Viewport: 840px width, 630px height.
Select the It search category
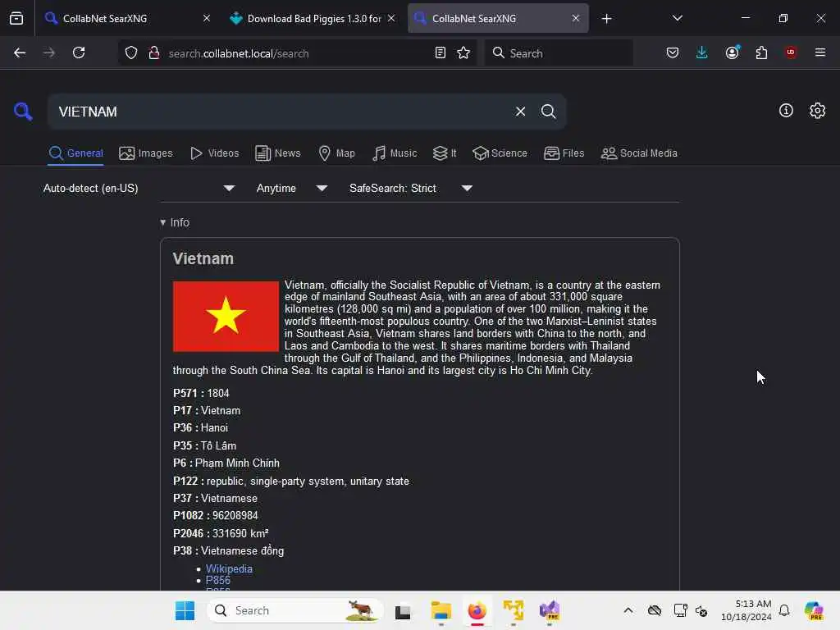tap(445, 153)
